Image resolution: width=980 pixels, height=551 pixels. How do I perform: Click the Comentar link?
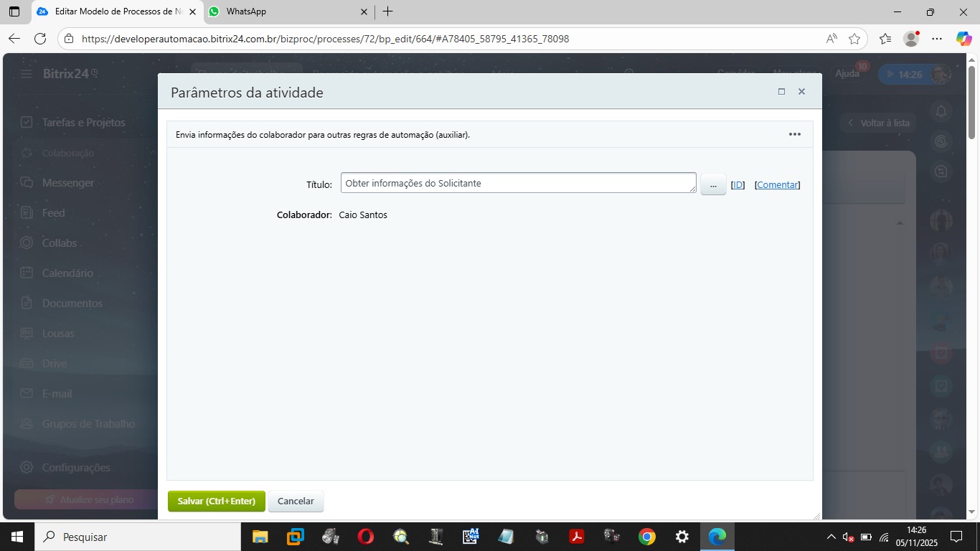(x=777, y=184)
